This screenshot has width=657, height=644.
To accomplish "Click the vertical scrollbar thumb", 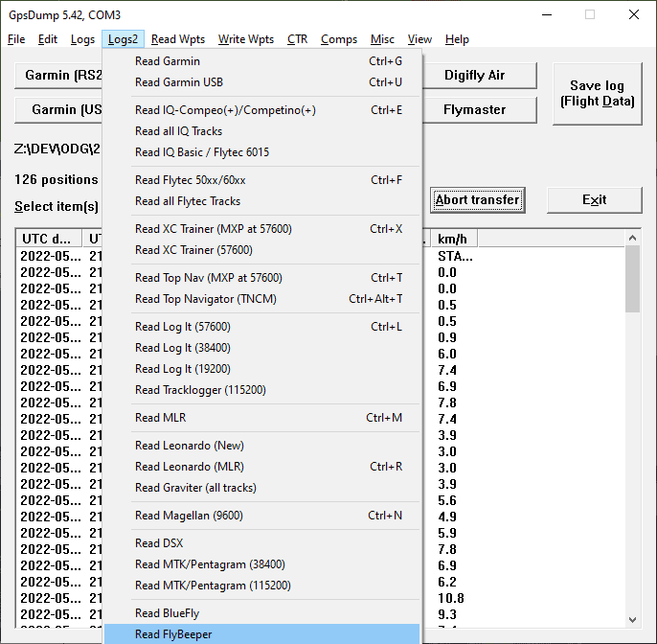I will (x=632, y=279).
